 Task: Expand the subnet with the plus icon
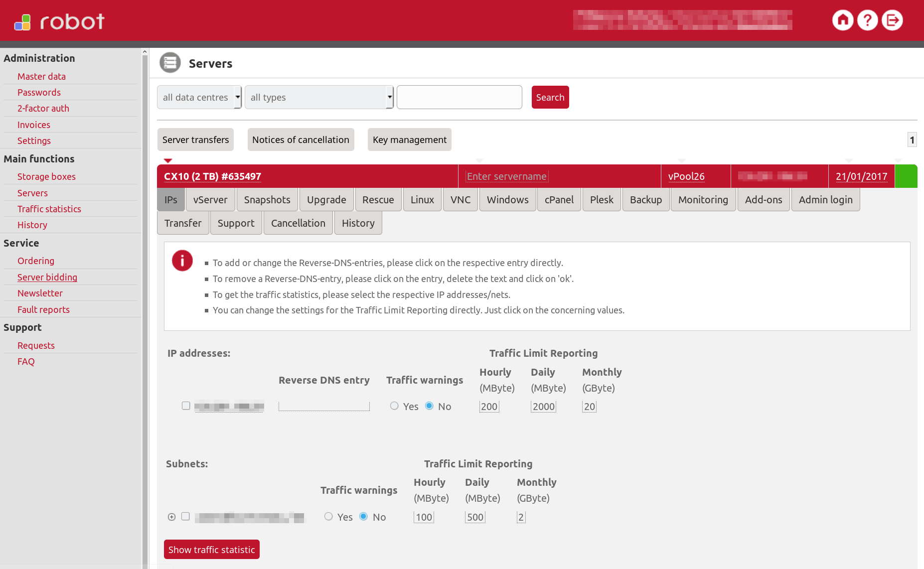[171, 517]
